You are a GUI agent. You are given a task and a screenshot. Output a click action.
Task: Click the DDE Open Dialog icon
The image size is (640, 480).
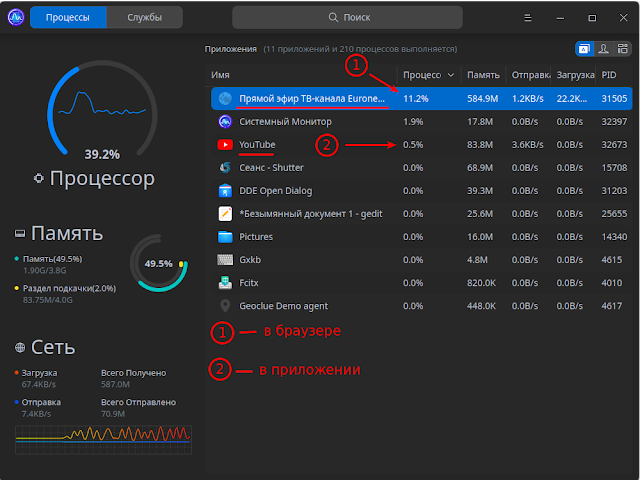pos(225,191)
